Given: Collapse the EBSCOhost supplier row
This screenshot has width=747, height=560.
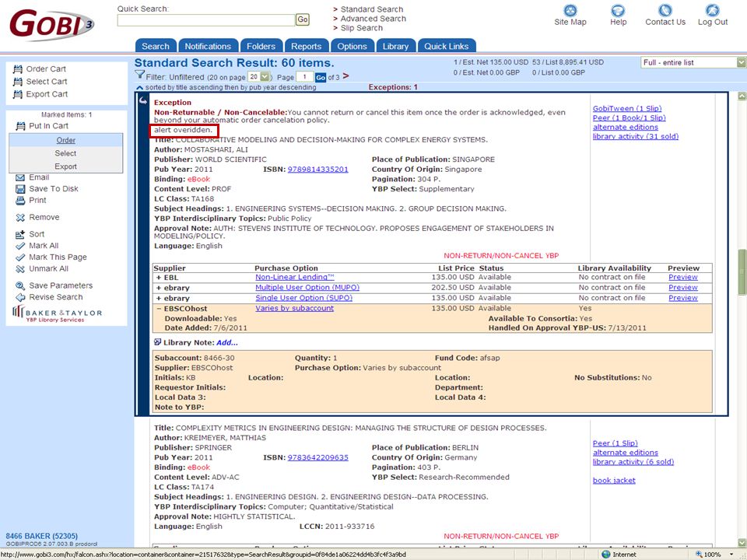Looking at the screenshot, I should [x=159, y=309].
